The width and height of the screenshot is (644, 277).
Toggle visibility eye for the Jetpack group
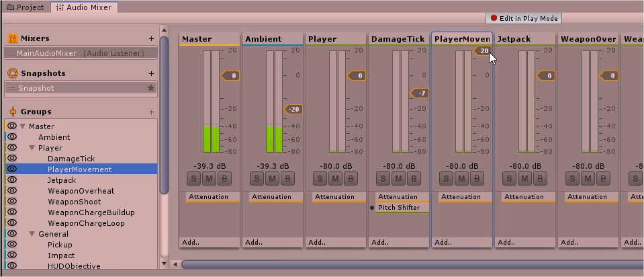pos(12,180)
